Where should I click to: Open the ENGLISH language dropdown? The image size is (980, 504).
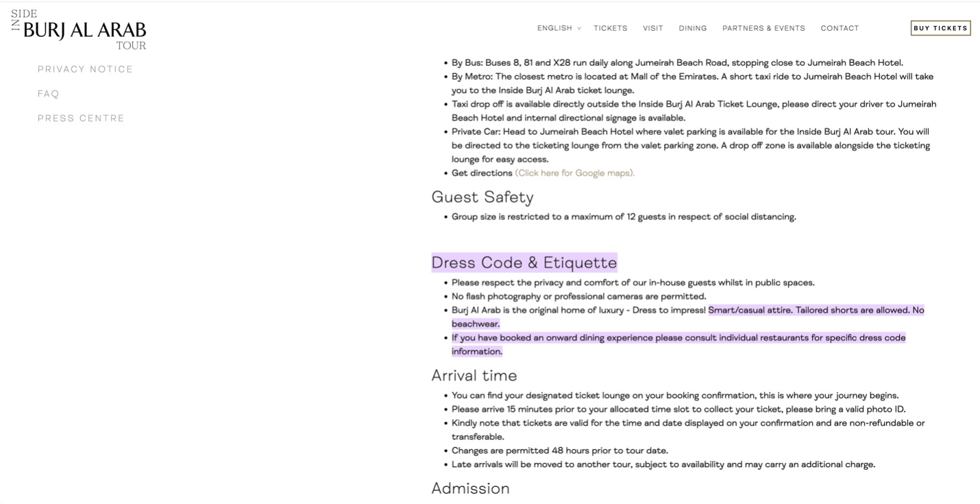555,28
